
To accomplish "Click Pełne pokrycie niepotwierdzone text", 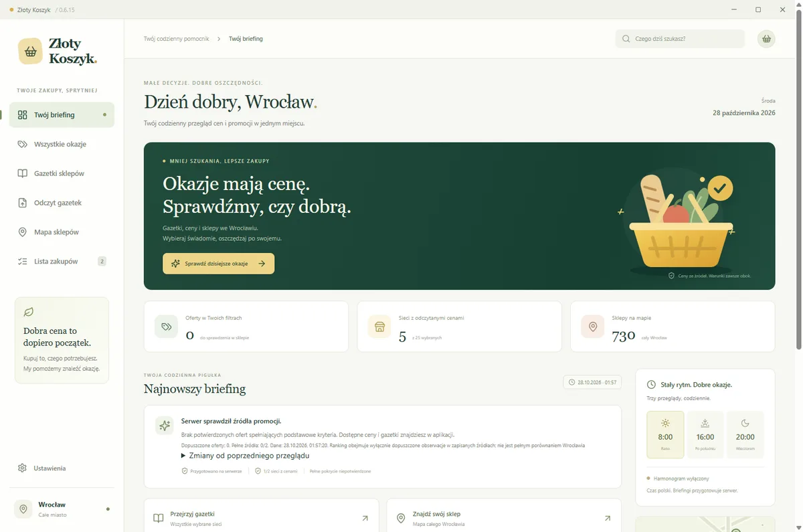I will tap(340, 471).
